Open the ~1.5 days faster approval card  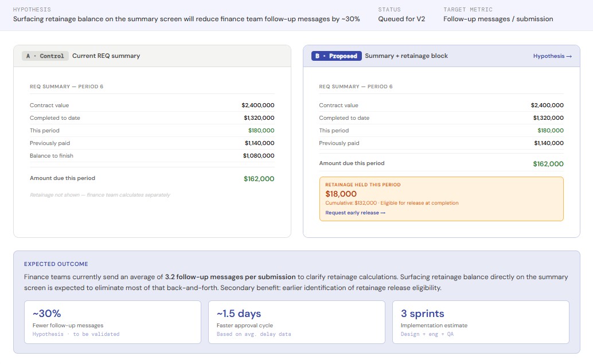[296, 322]
